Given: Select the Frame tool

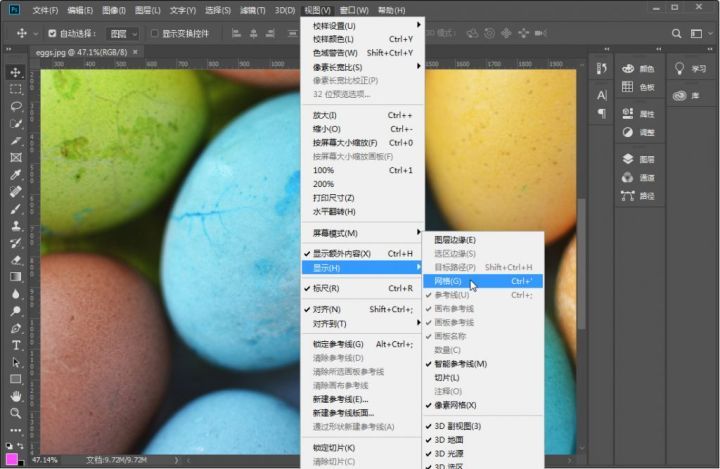Looking at the screenshot, I should click(x=16, y=158).
